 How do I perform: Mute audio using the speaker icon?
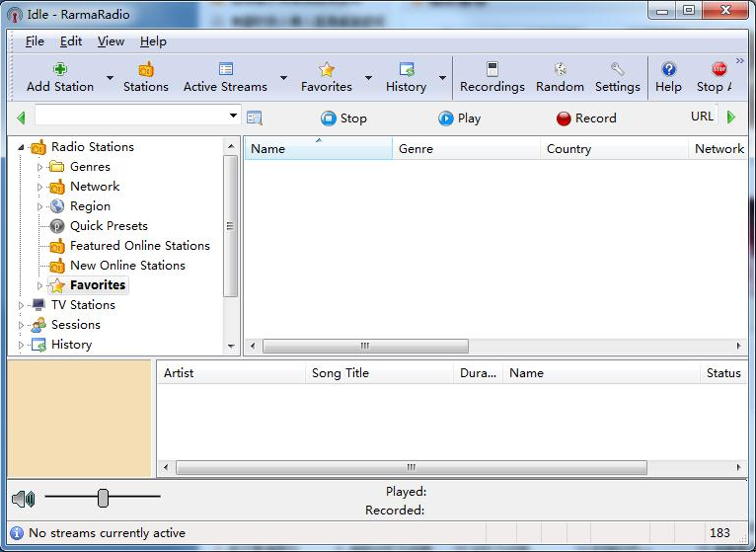tap(24, 499)
